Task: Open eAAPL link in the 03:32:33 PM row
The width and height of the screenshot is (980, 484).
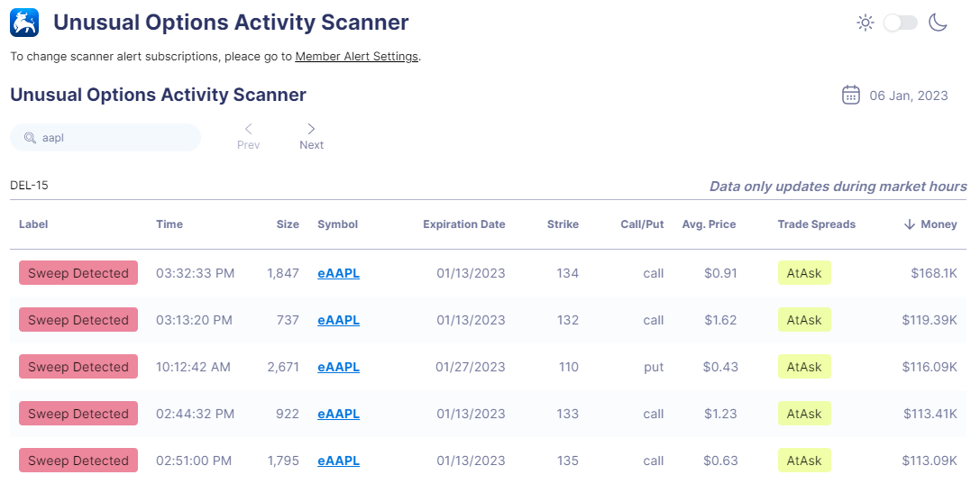Action: tap(338, 273)
